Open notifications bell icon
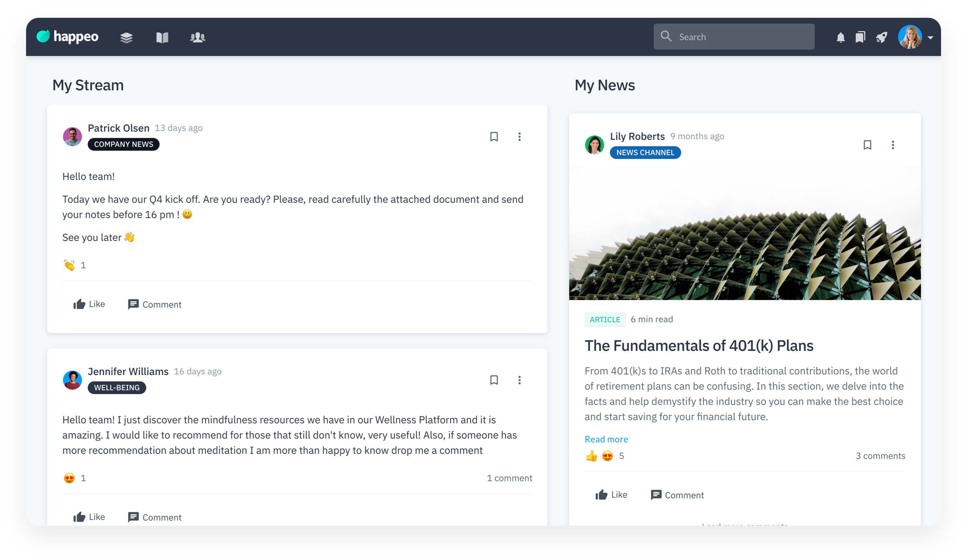The image size is (969, 560). point(840,37)
